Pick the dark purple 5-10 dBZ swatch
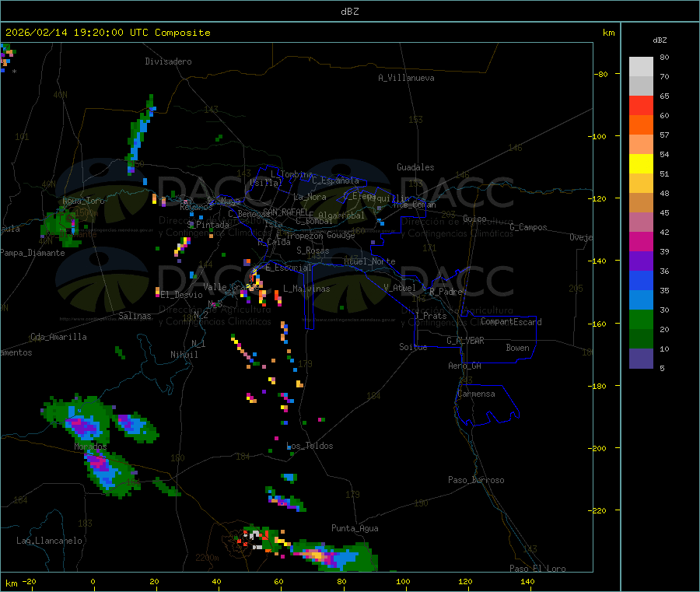 [641, 358]
